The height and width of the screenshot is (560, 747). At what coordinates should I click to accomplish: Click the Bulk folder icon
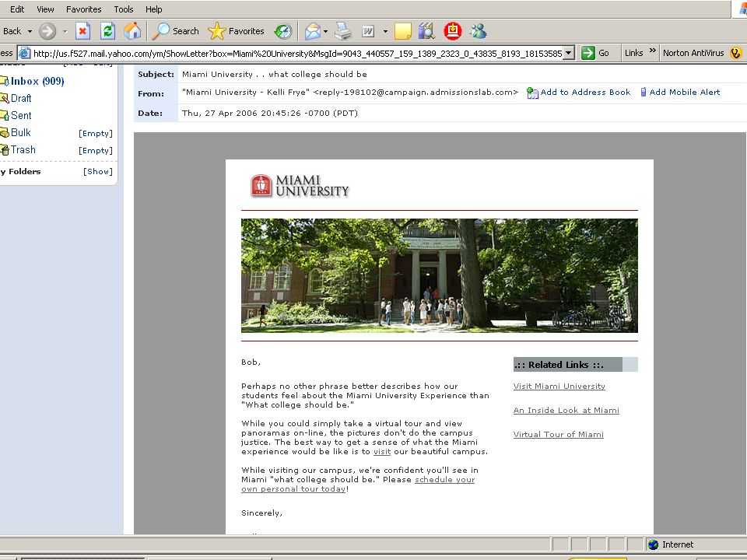(5, 133)
